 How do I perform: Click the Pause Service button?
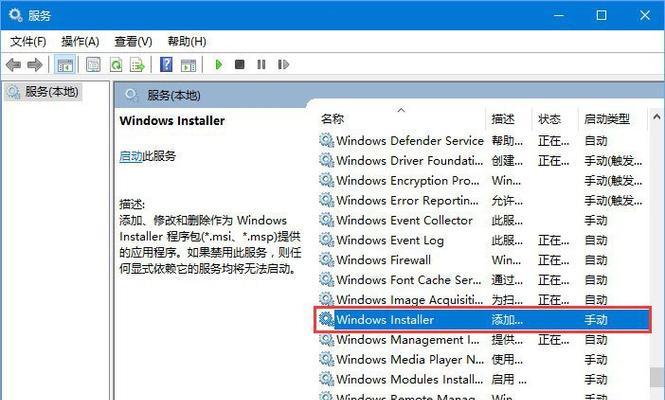[x=261, y=64]
